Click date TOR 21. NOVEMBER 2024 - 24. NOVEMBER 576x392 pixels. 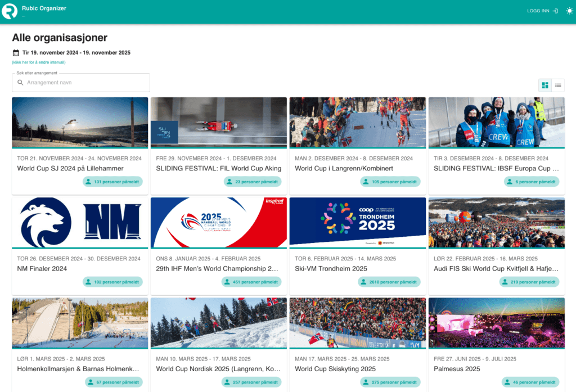click(79, 159)
